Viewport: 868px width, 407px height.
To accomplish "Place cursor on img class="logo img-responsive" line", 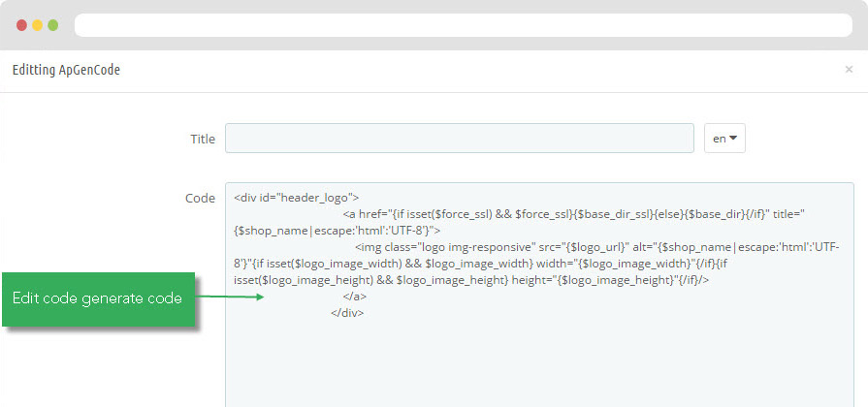I will coord(597,247).
